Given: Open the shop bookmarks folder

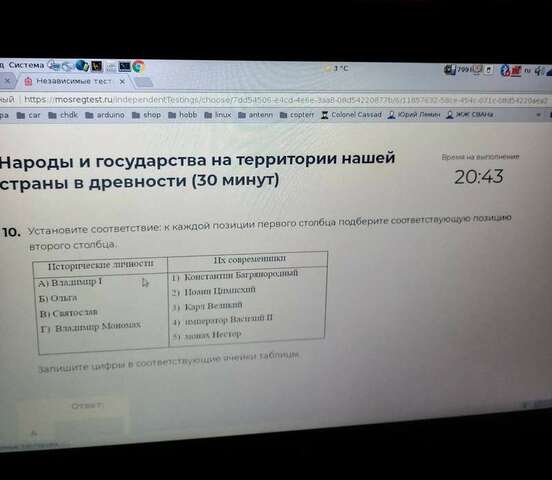Looking at the screenshot, I should tap(146, 115).
